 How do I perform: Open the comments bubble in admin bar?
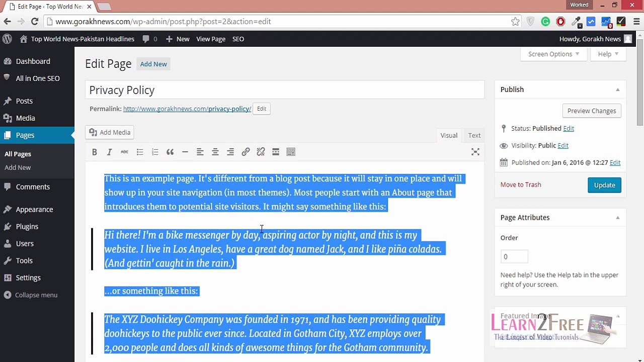(149, 39)
